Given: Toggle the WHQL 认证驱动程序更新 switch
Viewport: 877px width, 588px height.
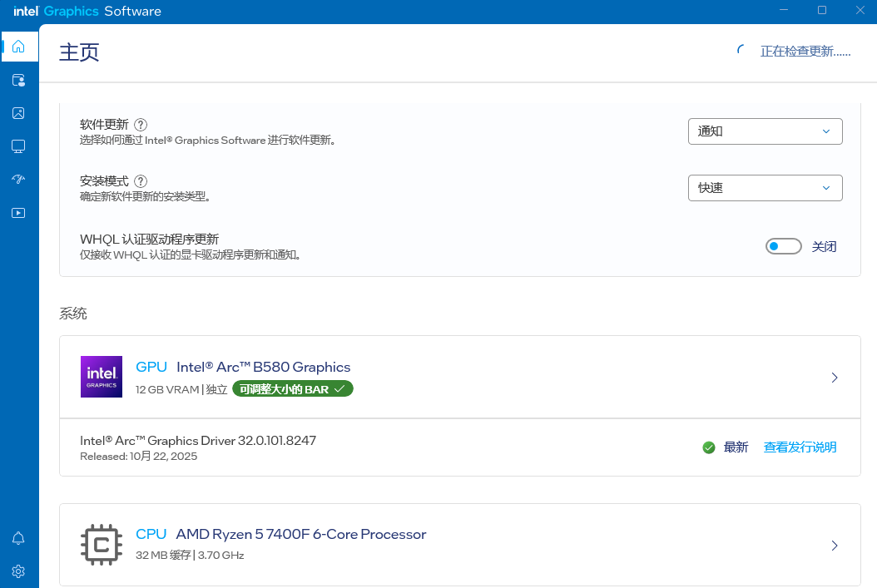Looking at the screenshot, I should pyautogui.click(x=783, y=246).
